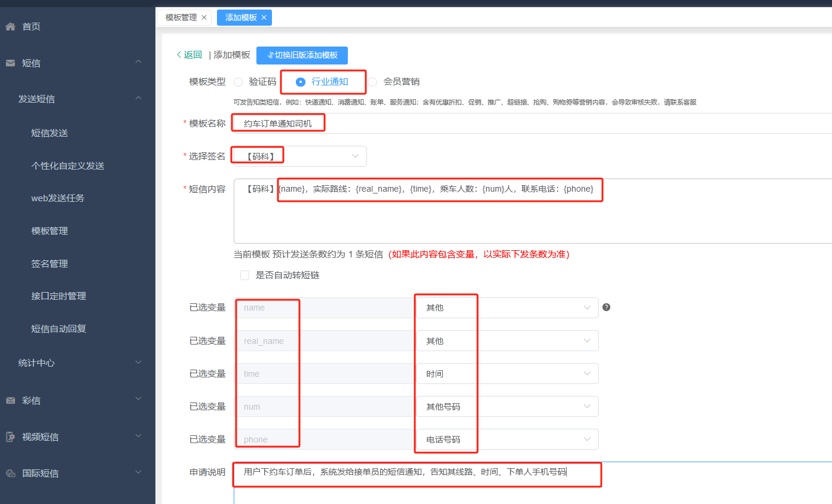Open web发送任务 in the sidebar
The width and height of the screenshot is (832, 504).
pyautogui.click(x=57, y=198)
